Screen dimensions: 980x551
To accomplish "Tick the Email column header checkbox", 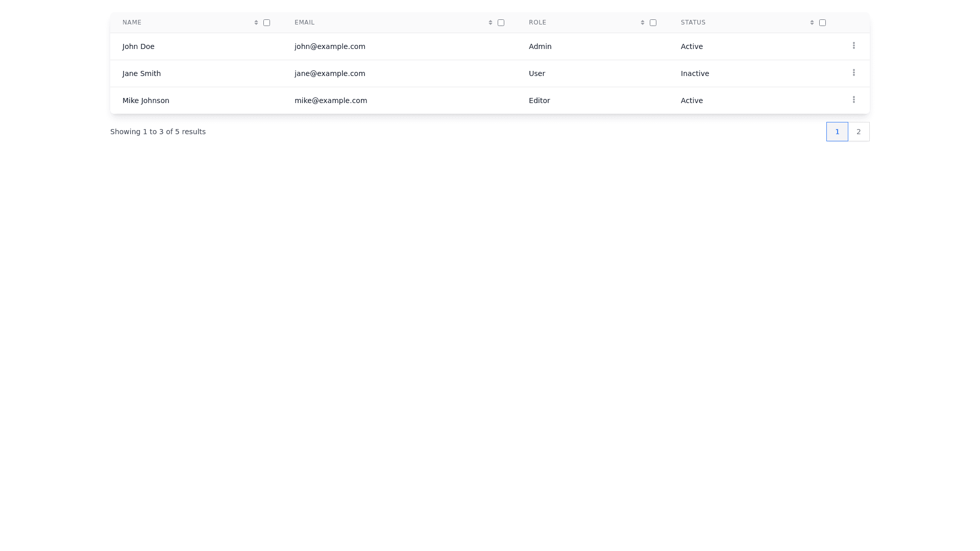I will pos(501,22).
